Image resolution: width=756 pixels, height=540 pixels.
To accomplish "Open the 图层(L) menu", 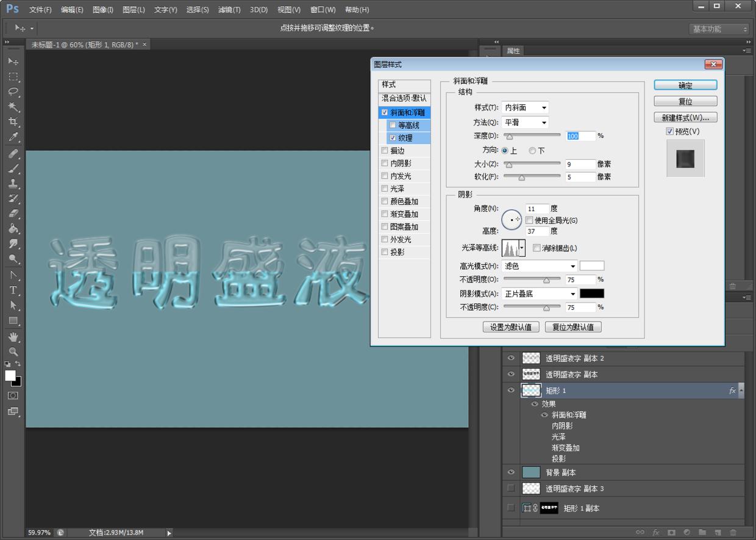I will tap(134, 10).
